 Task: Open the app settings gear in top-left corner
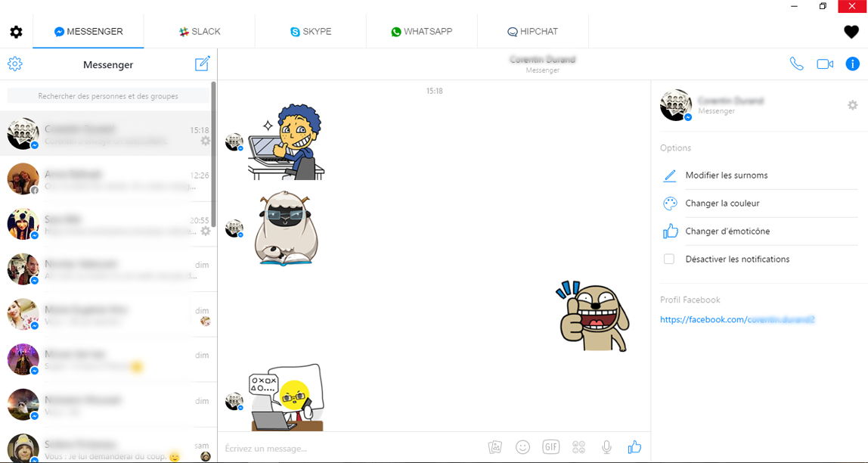click(16, 32)
